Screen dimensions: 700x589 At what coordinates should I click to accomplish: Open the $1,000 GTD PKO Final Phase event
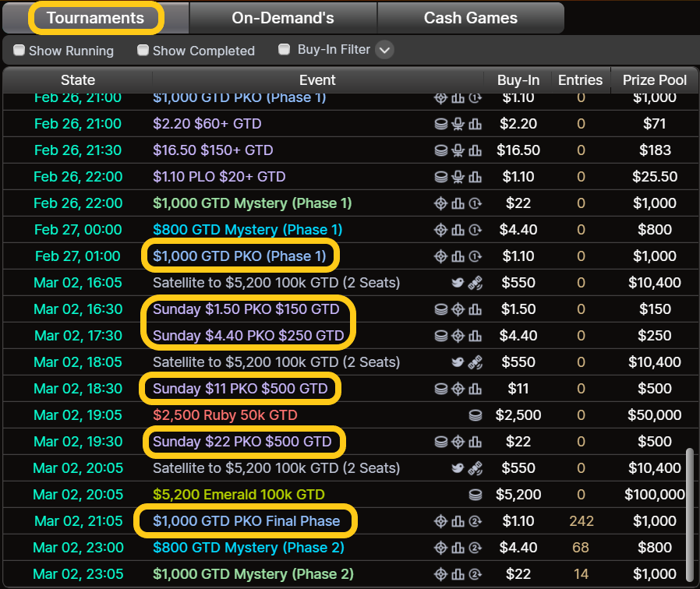[246, 521]
